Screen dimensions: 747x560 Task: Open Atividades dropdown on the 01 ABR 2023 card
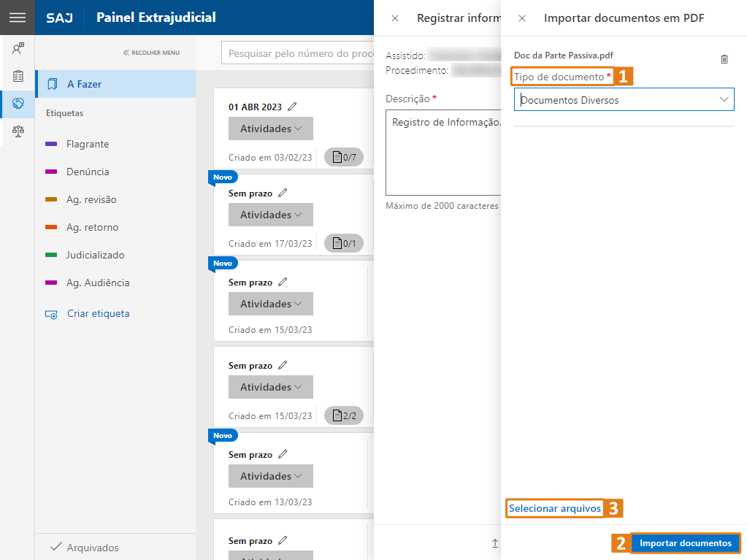271,129
